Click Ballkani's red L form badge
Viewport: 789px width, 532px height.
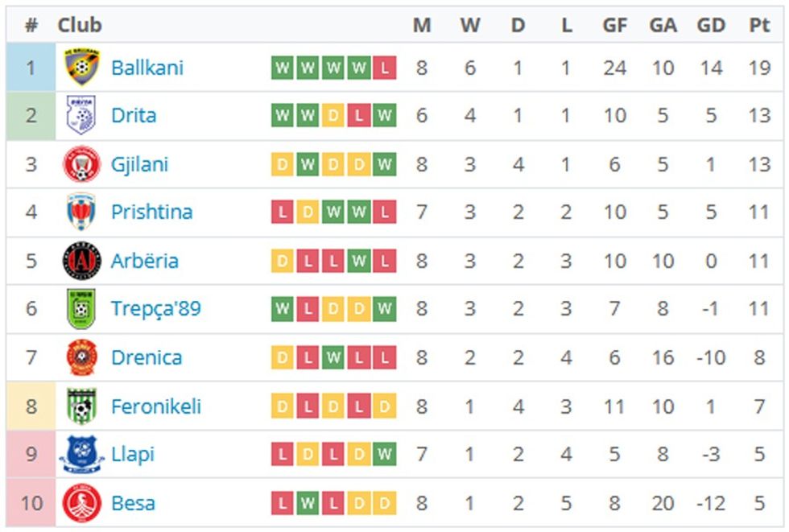385,68
